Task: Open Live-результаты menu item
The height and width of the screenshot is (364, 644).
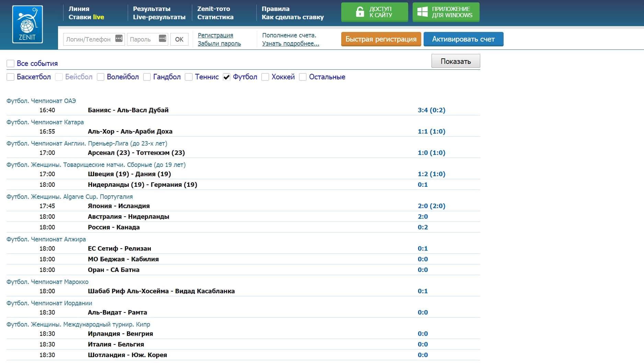Action: tap(159, 17)
